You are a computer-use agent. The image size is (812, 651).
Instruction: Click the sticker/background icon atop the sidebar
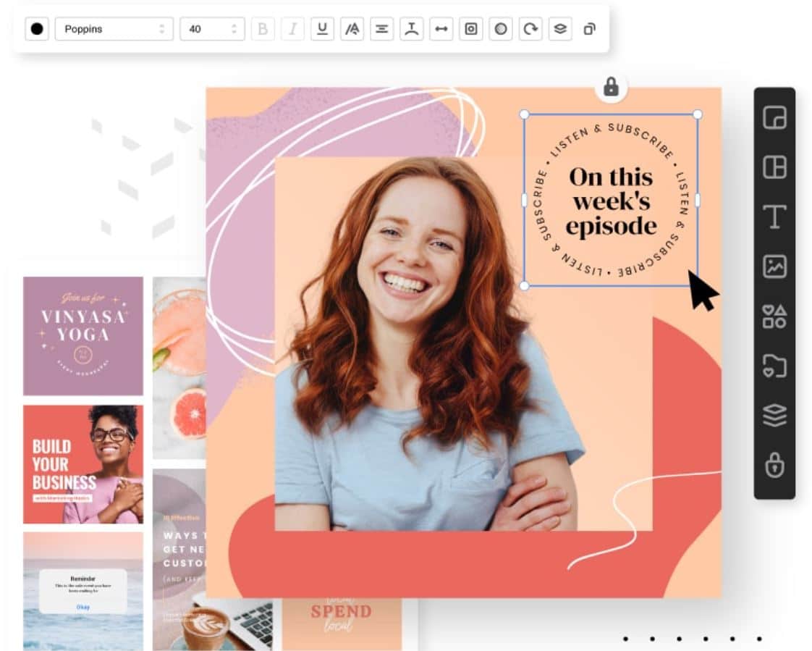pyautogui.click(x=774, y=117)
